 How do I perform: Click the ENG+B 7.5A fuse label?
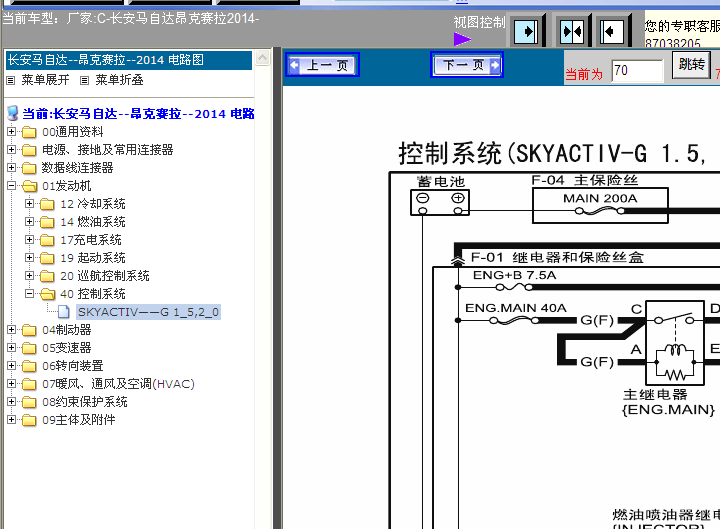[x=515, y=275]
